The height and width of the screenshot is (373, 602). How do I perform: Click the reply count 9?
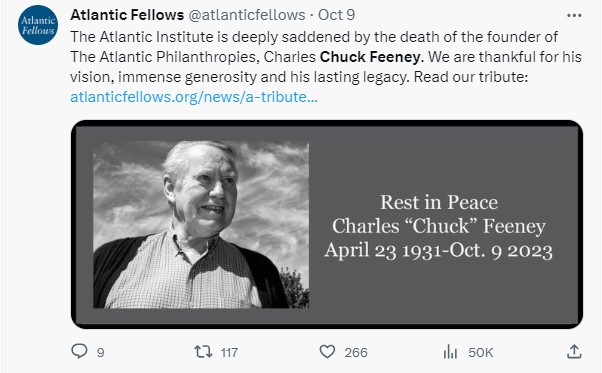[x=101, y=352]
